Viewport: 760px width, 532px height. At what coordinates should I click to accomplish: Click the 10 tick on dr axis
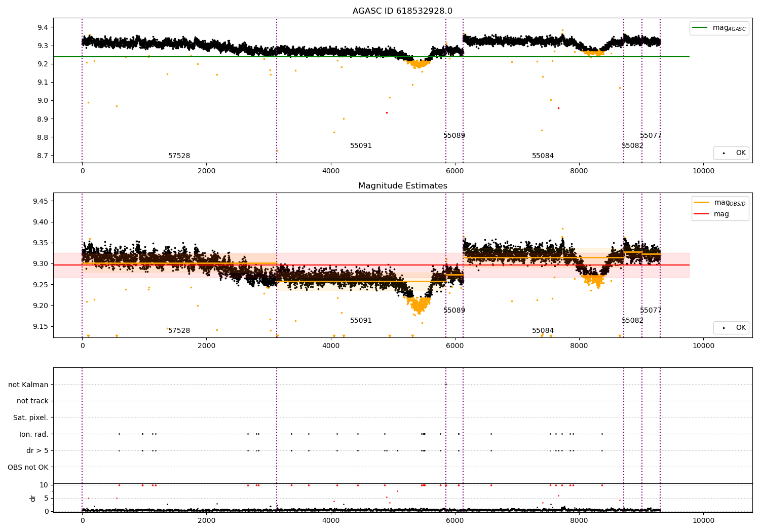click(x=44, y=485)
